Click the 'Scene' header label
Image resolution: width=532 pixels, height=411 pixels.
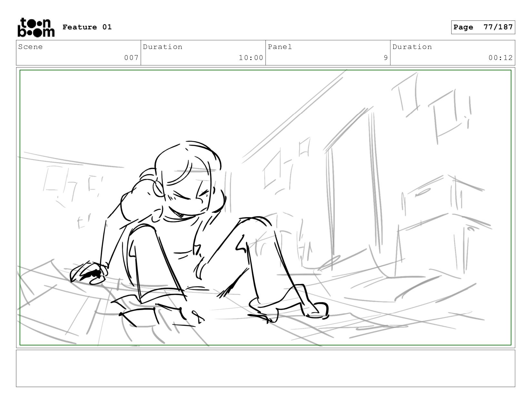(x=30, y=47)
